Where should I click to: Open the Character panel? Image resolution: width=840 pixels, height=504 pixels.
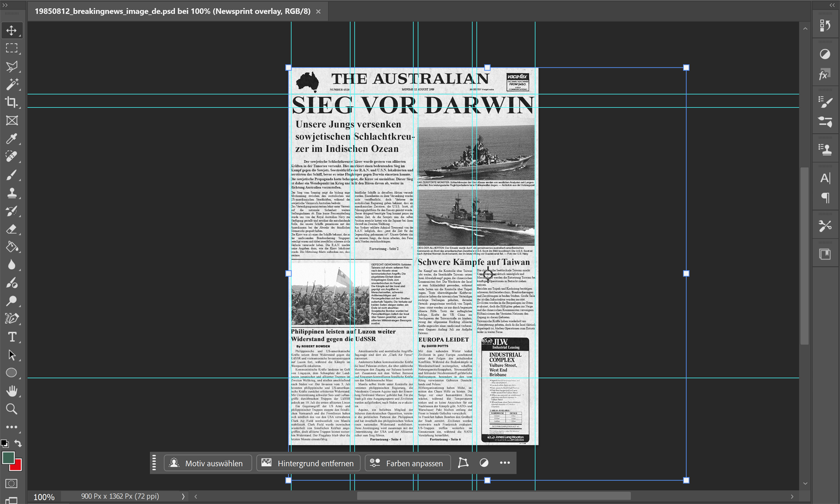(825, 178)
